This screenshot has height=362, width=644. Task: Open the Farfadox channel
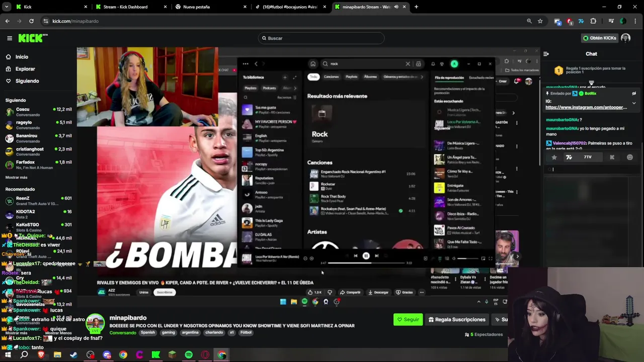[38, 165]
